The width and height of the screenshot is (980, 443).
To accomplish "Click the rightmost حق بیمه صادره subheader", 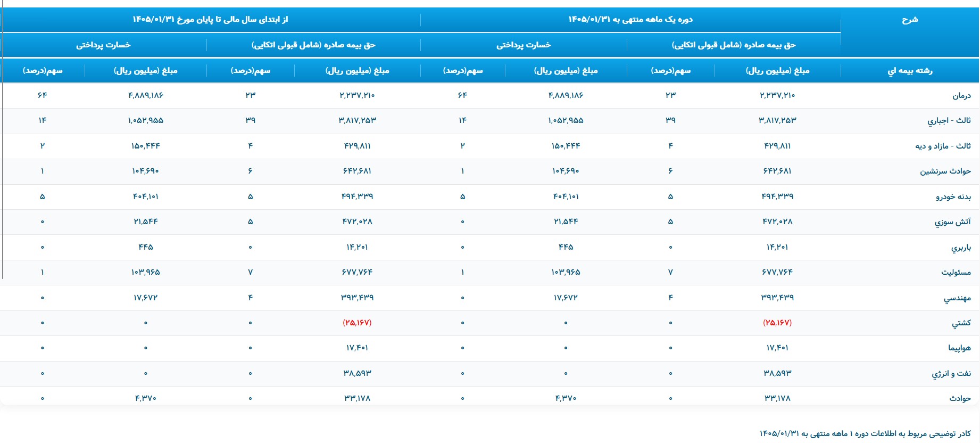I will pyautogui.click(x=734, y=45).
